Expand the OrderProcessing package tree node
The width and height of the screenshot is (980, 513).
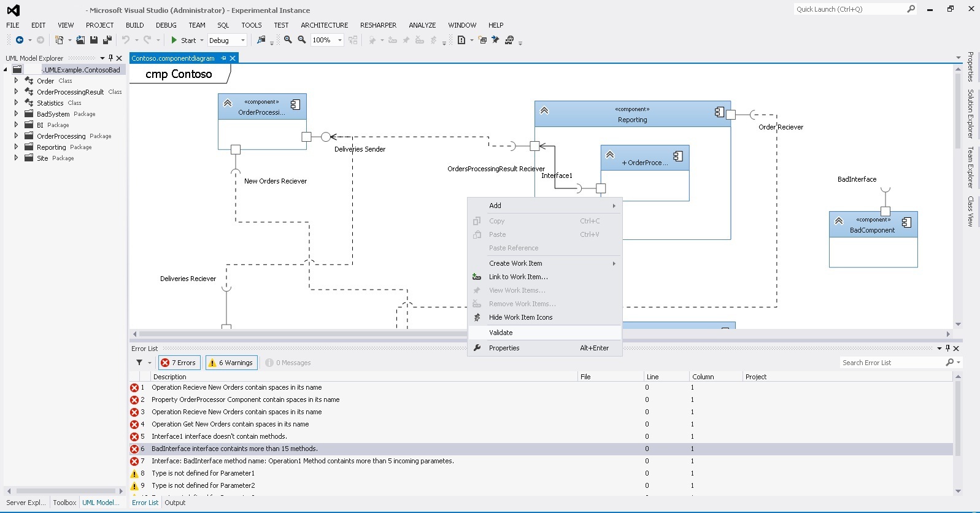click(x=17, y=136)
